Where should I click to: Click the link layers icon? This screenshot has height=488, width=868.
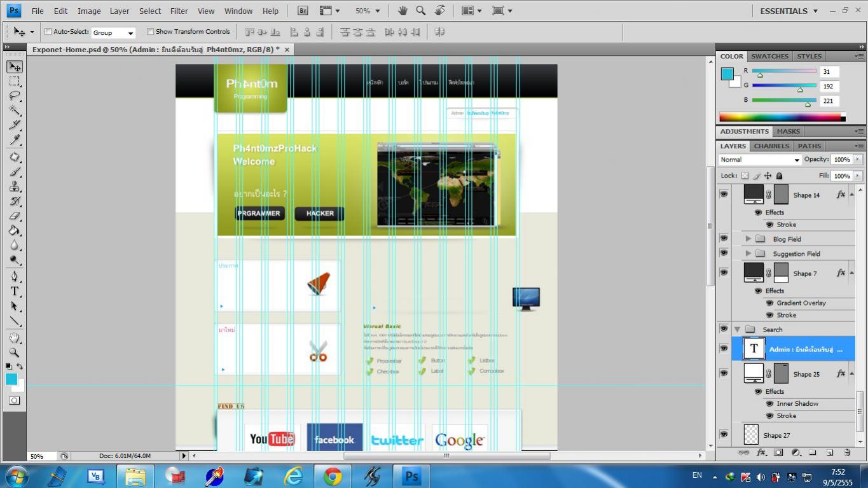[743, 452]
